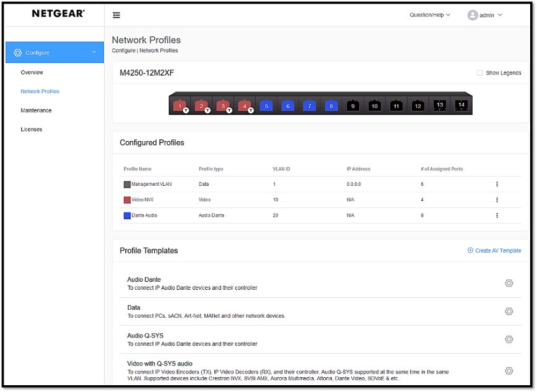Click gear icon for Video with Q-SYS audio
This screenshot has height=392, width=537.
point(509,371)
